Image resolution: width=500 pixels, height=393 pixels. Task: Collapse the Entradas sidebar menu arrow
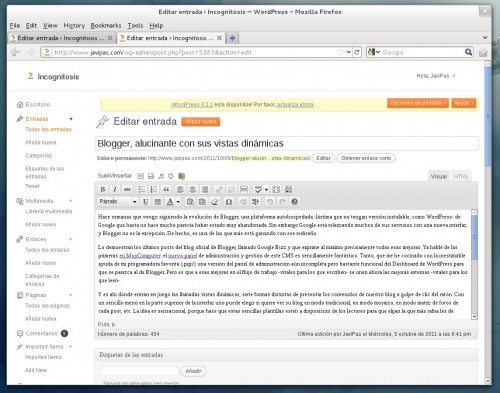click(71, 119)
